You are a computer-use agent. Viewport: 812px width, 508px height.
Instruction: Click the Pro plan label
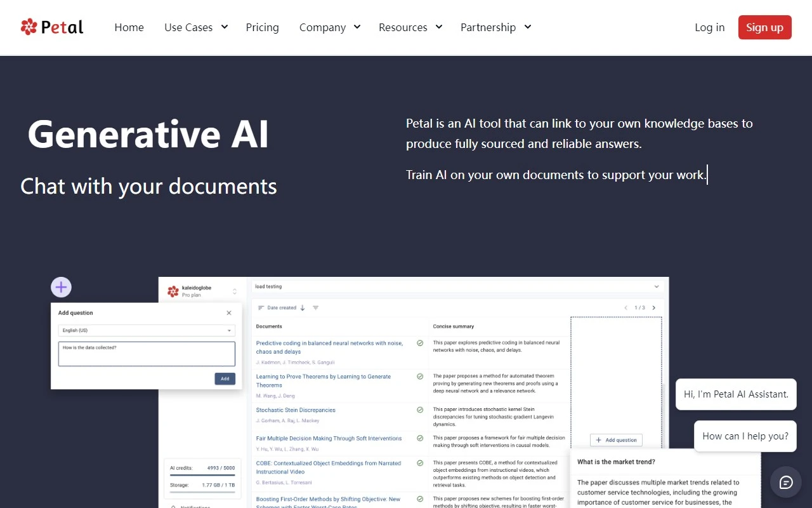coord(192,295)
